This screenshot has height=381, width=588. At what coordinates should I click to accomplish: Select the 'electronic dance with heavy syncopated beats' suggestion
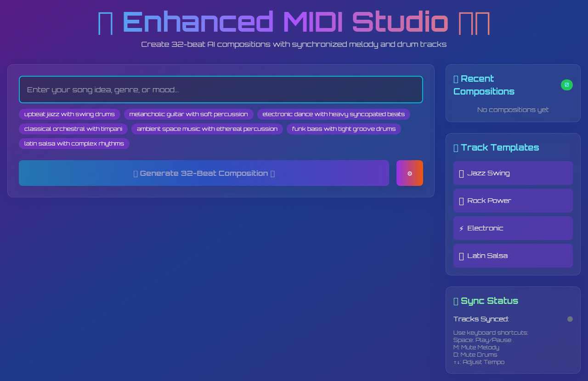click(x=334, y=114)
